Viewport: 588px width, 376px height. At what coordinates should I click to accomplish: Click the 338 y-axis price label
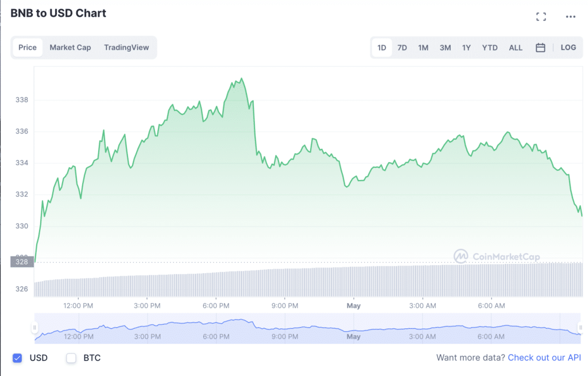click(21, 100)
